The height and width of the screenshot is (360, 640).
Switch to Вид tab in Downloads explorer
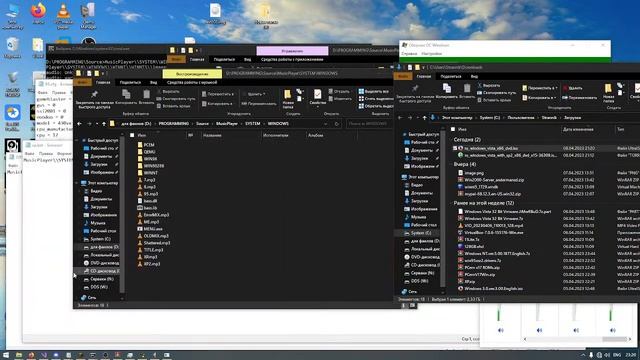pyautogui.click(x=474, y=76)
